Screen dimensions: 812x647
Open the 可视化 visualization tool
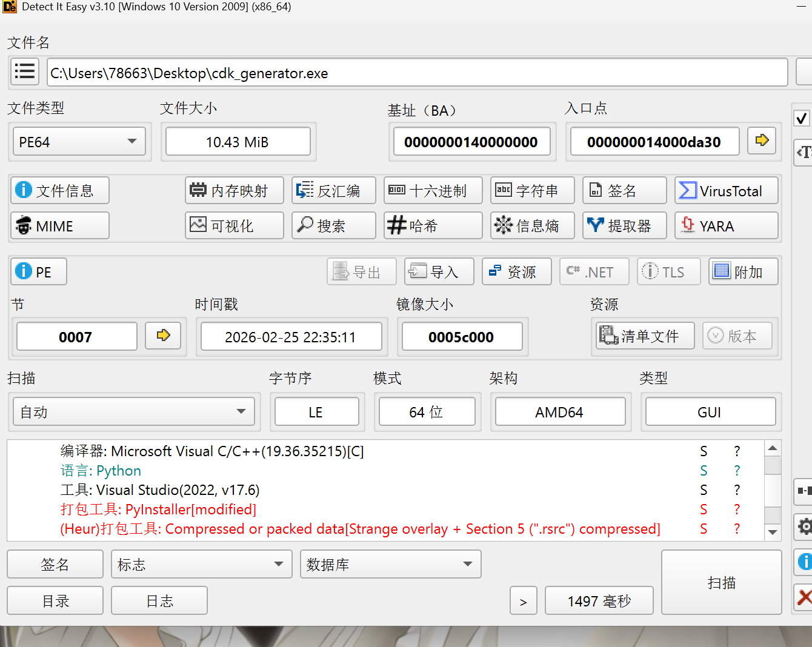point(234,226)
